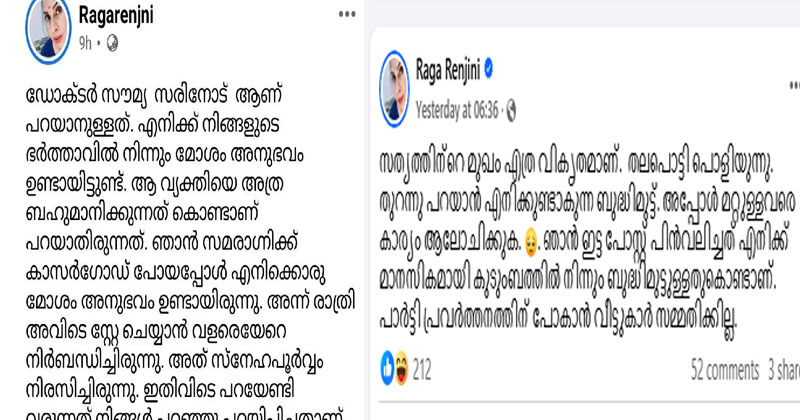Click the right post's first line starting സത്യത്തിന്റെ മുഖം
Viewport: 800px width, 420px height.
point(577,163)
